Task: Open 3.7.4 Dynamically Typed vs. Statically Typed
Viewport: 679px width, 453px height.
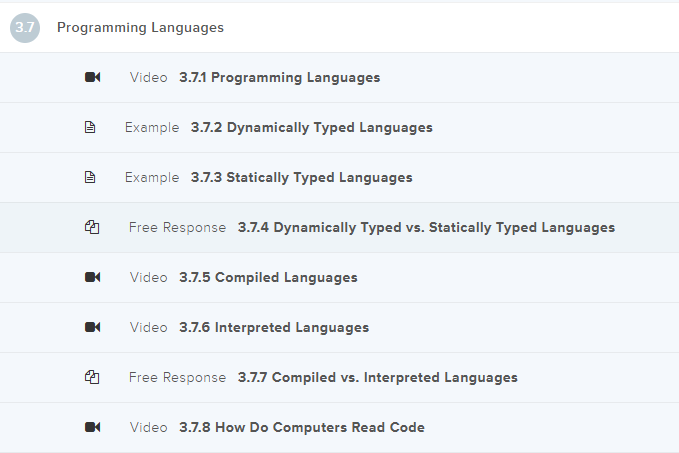Action: click(426, 228)
